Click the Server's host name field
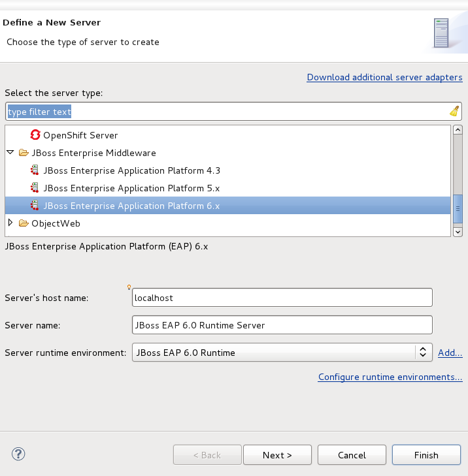The width and height of the screenshot is (468, 476). coord(282,298)
